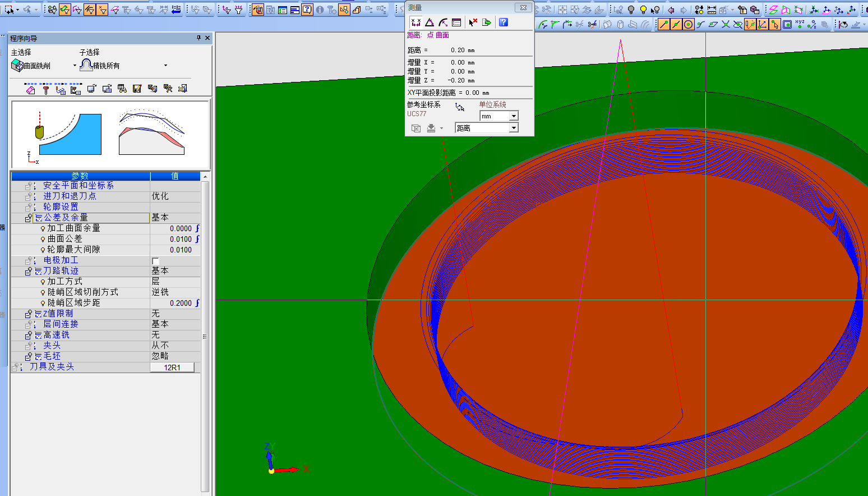Click the 参数 column header
The height and width of the screenshot is (496, 868).
(80, 176)
